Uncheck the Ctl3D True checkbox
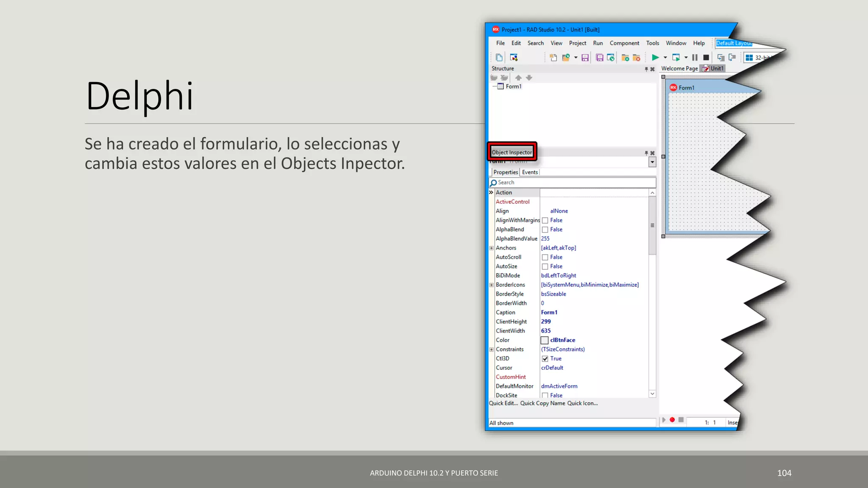868x488 pixels. click(x=545, y=359)
